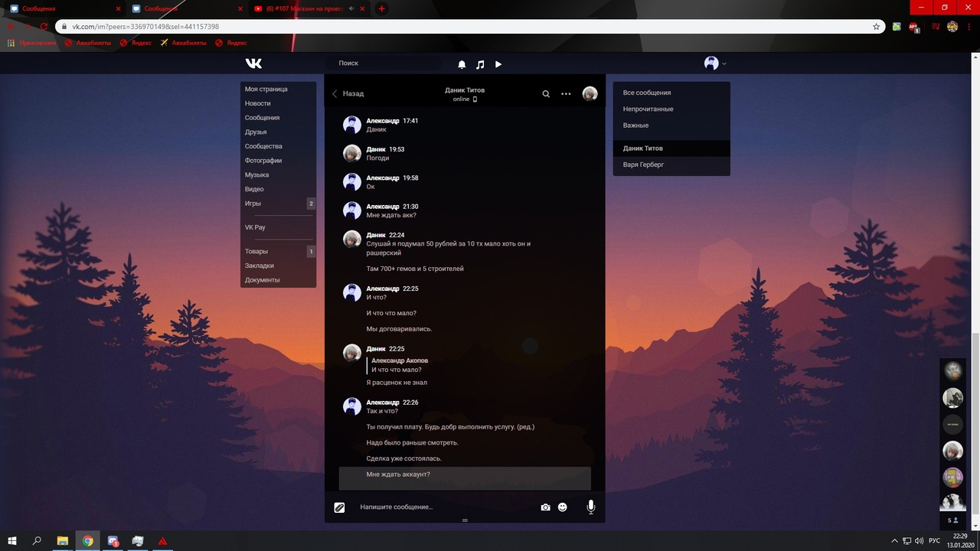
Task: Open Музыка in the left menu
Action: (256, 174)
